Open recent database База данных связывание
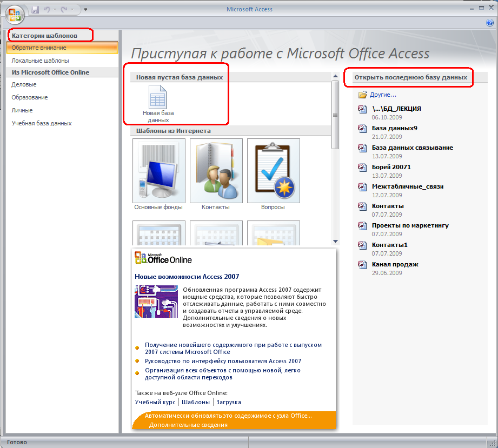The image size is (498, 448). click(412, 148)
